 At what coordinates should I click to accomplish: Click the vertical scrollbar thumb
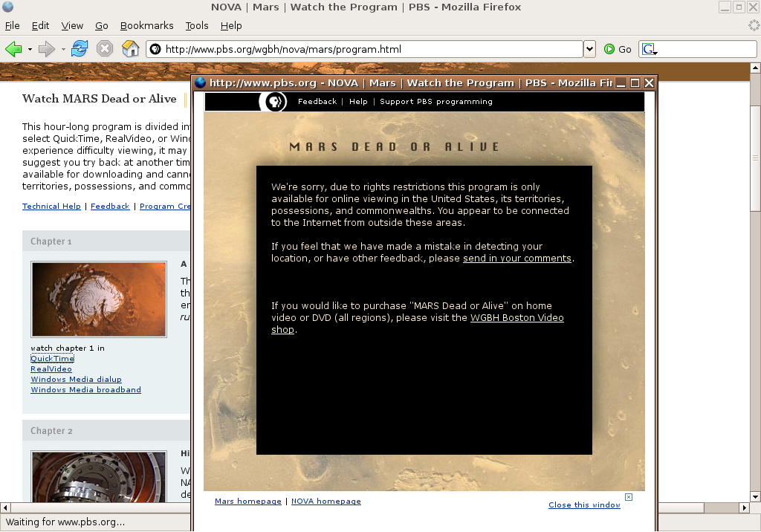point(755,158)
